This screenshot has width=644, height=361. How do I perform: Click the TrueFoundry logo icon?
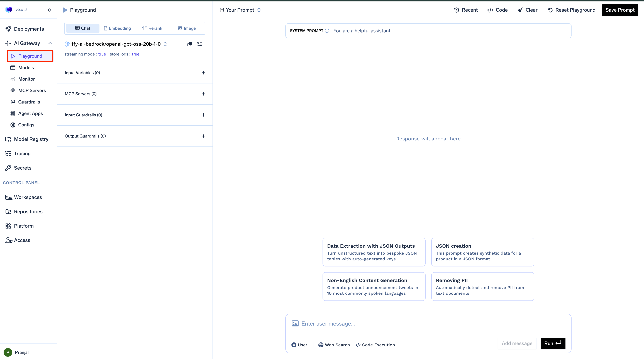(9, 10)
